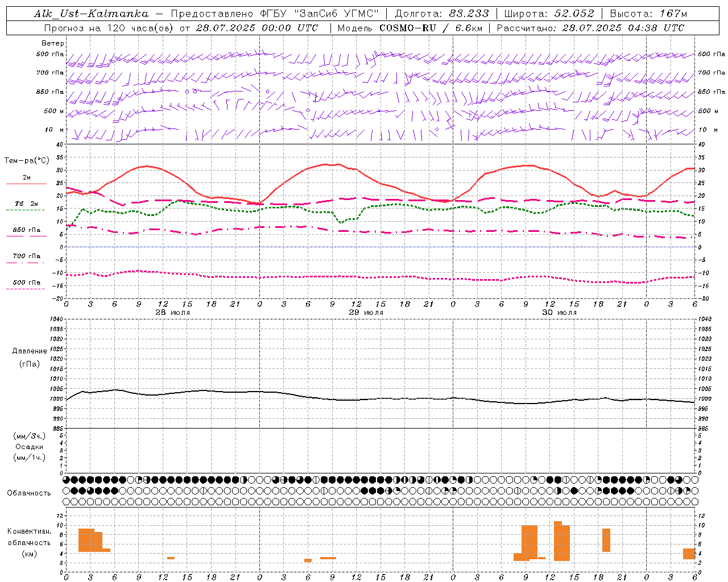Click the orange convective bar at the chart's right edge
The width and height of the screenshot is (728, 582).
(x=689, y=554)
